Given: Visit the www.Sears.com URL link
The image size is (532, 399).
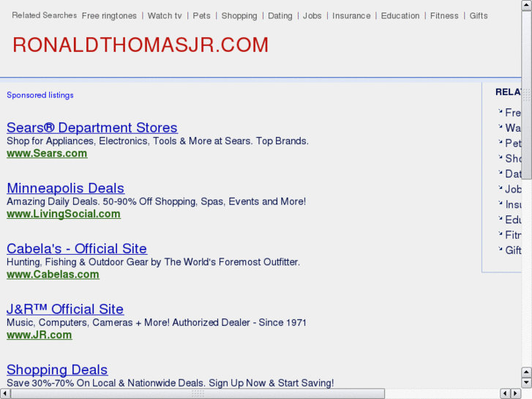Looking at the screenshot, I should coord(47,154).
